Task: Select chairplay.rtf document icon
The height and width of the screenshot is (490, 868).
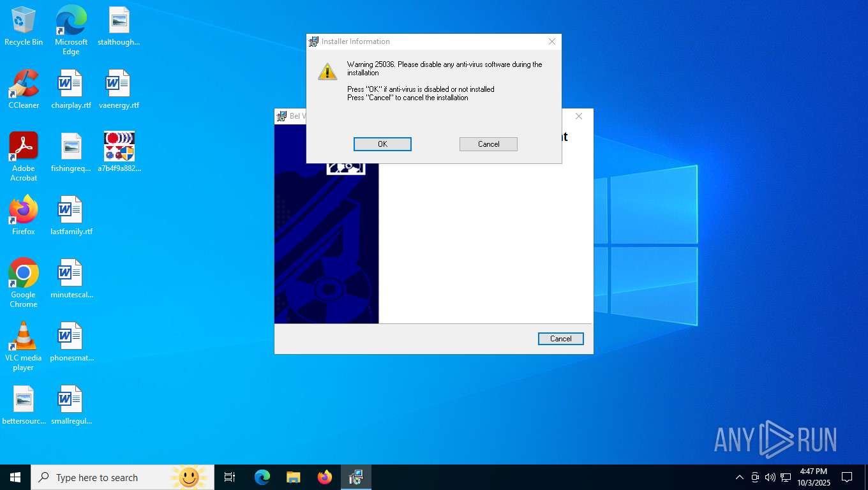Action: [71, 89]
